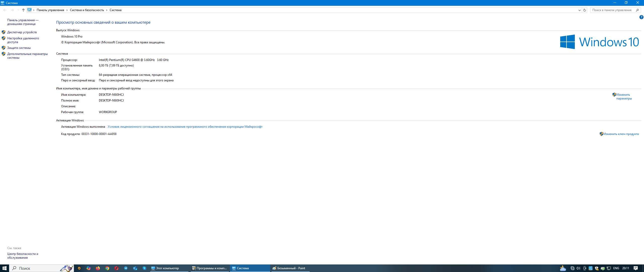Click the 20:11 clock in taskbar
644x272 pixels.
click(626, 268)
